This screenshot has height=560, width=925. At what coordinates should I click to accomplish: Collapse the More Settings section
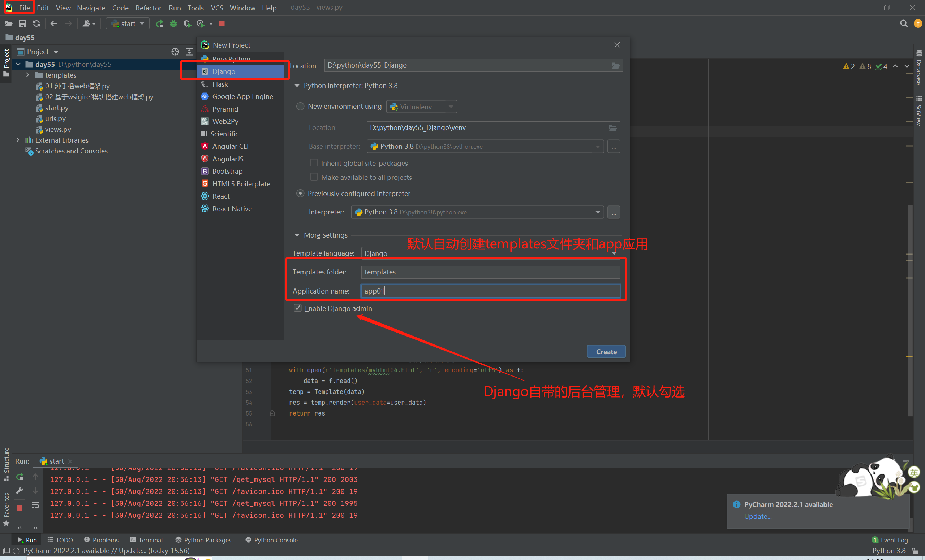click(297, 235)
